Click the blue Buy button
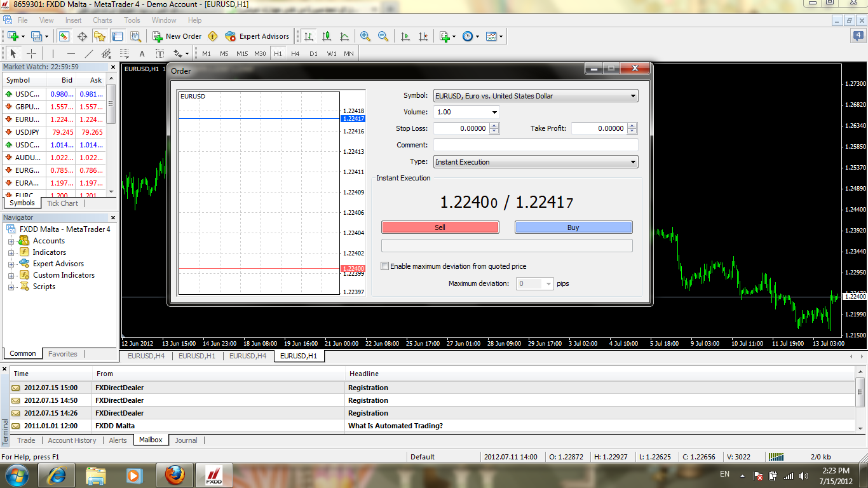Screen dimensions: 868x488 click(573, 227)
